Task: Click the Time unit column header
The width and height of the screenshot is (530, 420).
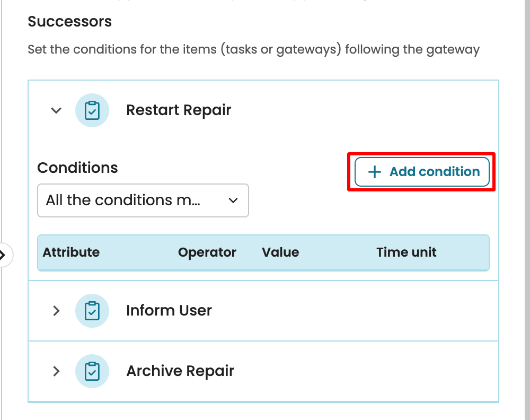Action: 407,252
